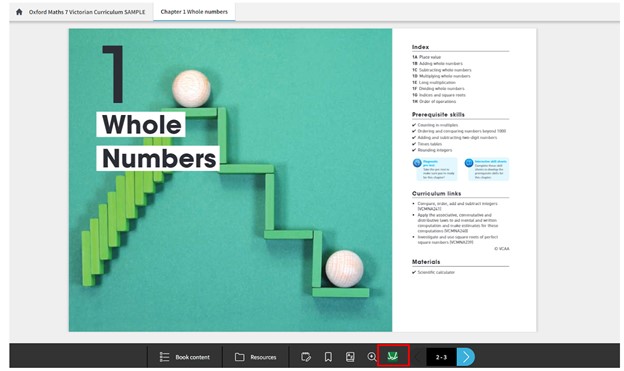This screenshot has width=624, height=371.
Task: Open the Resources folder panel
Action: [255, 357]
